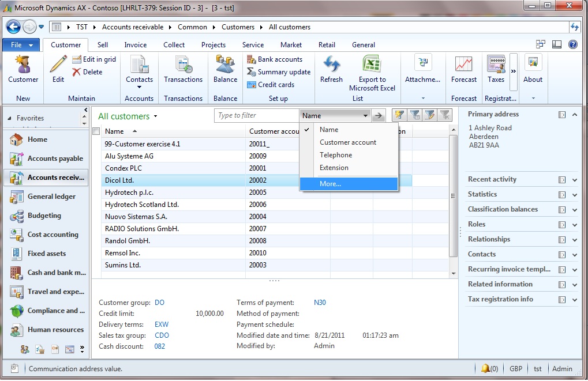Open Credit cards setup

[x=271, y=85]
